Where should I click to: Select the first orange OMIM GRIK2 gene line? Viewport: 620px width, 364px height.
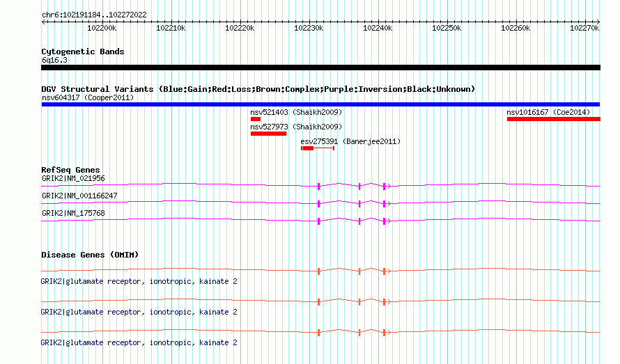coord(320,271)
